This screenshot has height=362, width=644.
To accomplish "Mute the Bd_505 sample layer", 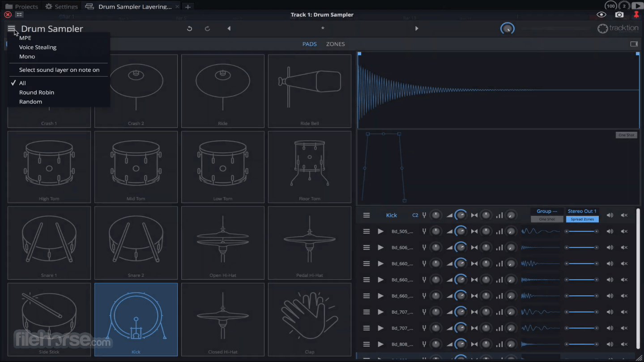I will click(x=624, y=231).
